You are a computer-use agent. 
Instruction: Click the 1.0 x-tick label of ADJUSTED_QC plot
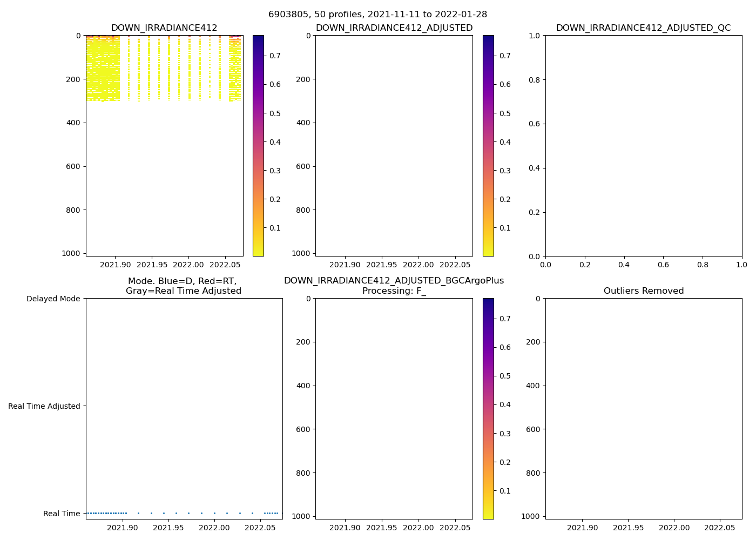point(741,265)
